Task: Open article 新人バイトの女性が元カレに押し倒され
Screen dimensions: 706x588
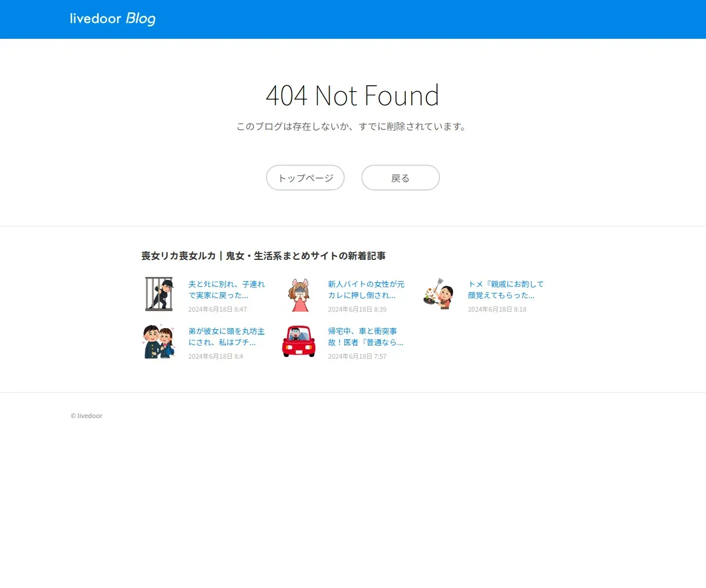Action: [x=366, y=289]
